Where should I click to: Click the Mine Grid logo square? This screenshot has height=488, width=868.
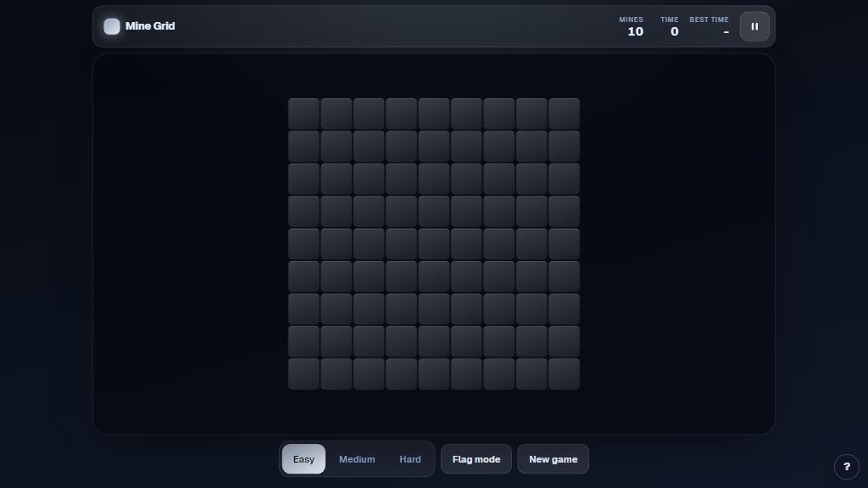coord(112,26)
